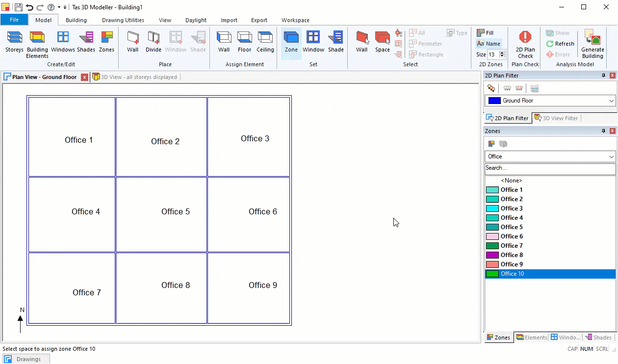
Task: Open the help question mark icon
Action: (x=51, y=7)
